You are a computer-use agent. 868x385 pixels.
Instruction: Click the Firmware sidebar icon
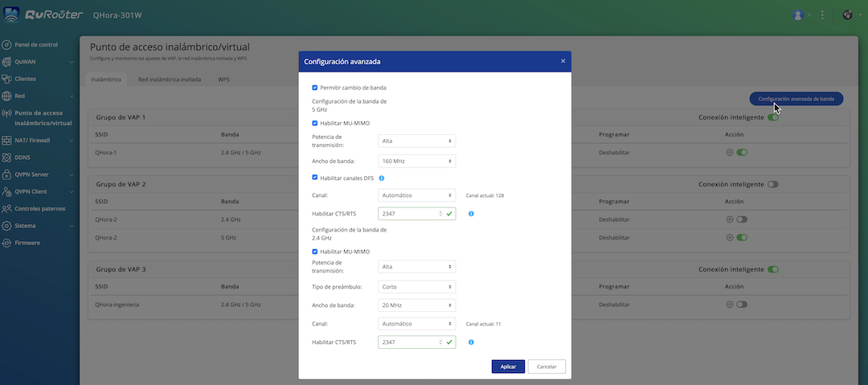pyautogui.click(x=7, y=243)
